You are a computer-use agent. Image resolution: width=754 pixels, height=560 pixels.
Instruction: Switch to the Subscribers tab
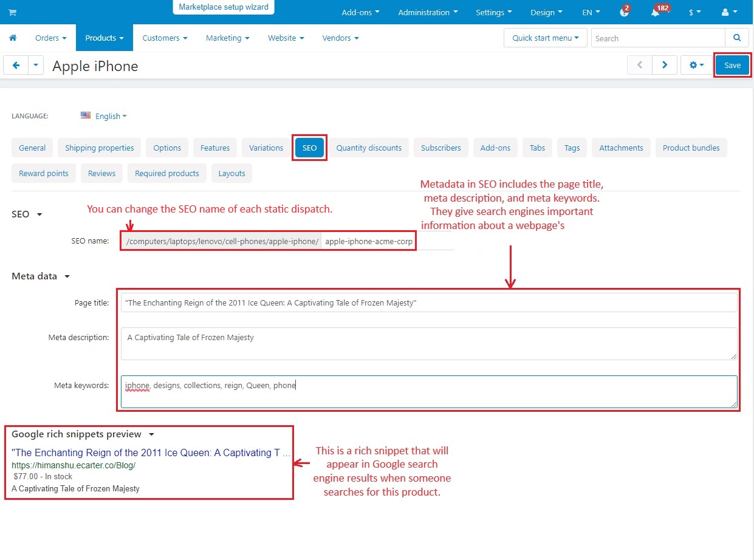pos(440,148)
